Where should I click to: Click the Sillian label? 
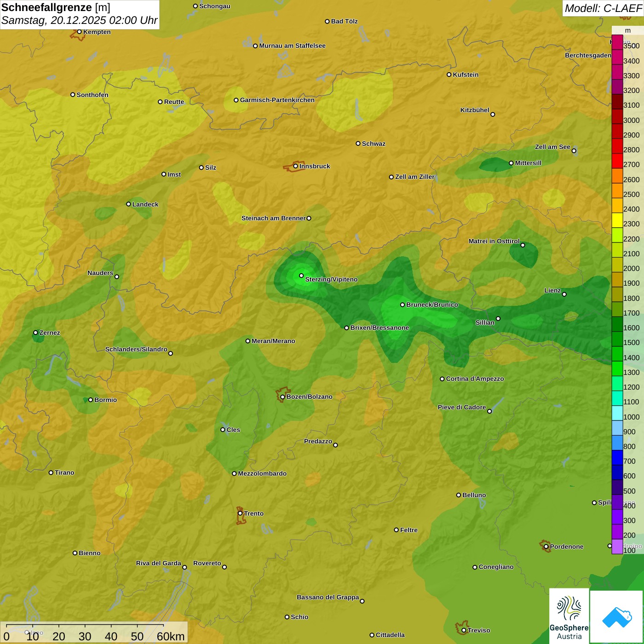(485, 322)
